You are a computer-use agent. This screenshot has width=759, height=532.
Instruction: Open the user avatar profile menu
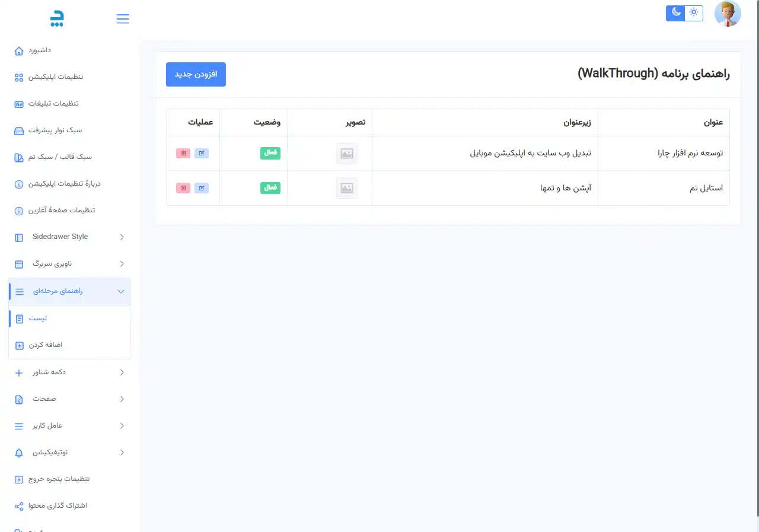(x=728, y=14)
